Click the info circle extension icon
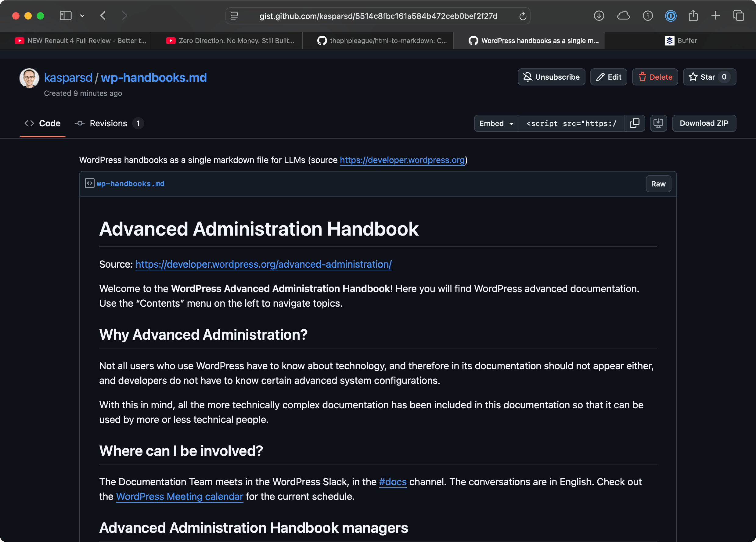Viewport: 756px width, 542px height. [x=648, y=16]
